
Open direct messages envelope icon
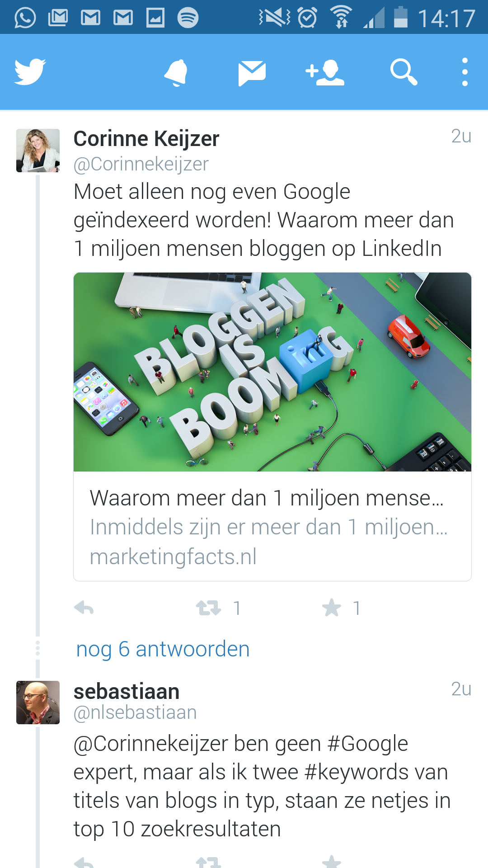(252, 73)
